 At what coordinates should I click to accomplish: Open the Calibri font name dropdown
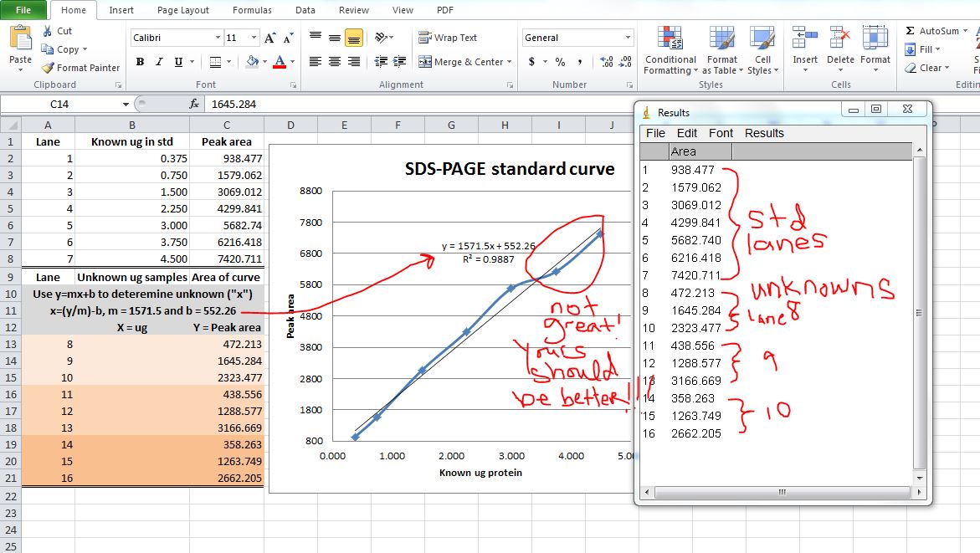click(x=218, y=38)
